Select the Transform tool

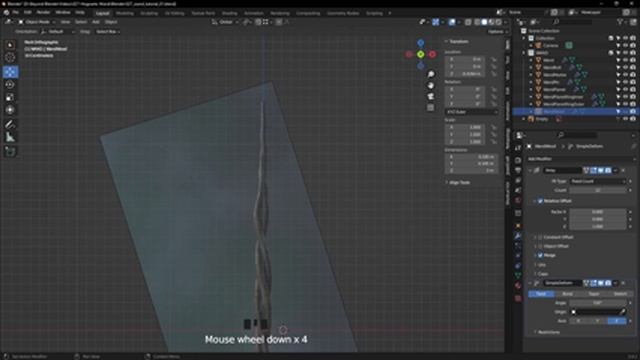(x=10, y=110)
